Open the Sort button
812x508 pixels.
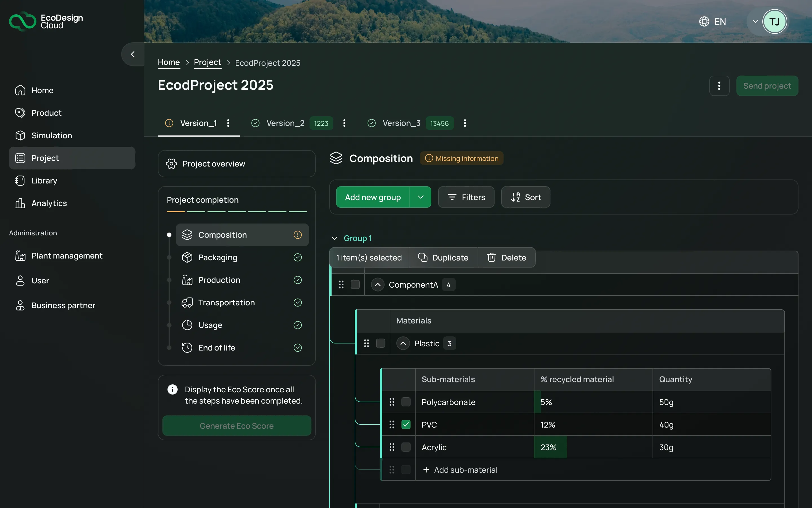526,197
